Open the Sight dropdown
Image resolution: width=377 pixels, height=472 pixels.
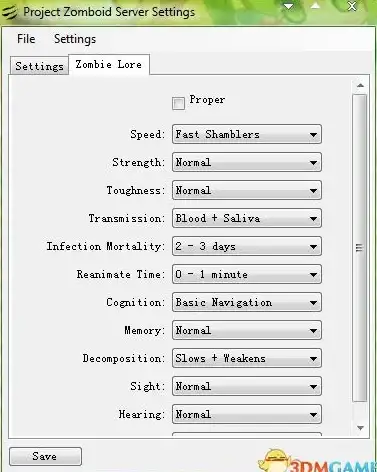click(x=247, y=386)
